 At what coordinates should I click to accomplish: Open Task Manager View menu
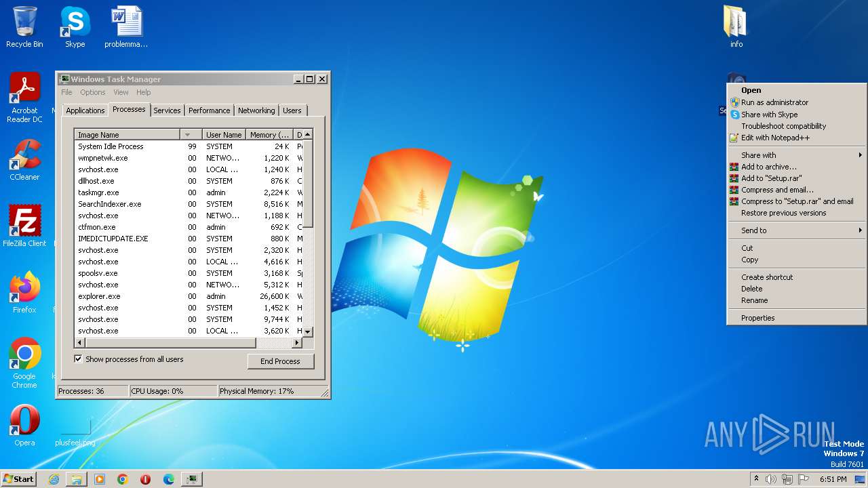click(121, 92)
